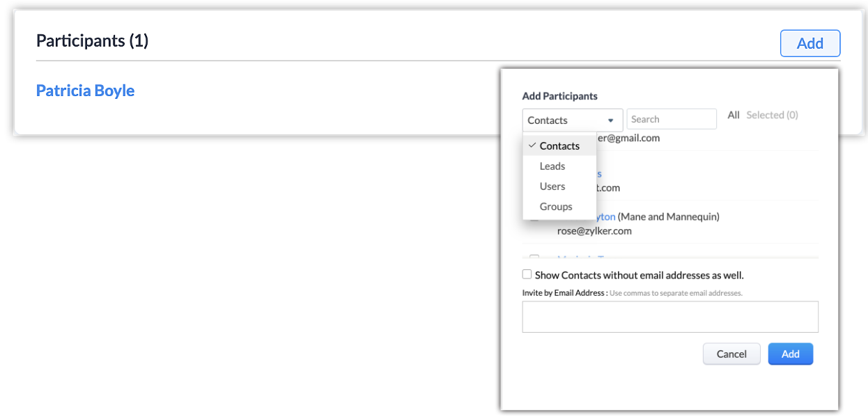Image resolution: width=868 pixels, height=419 pixels.
Task: Click the Invite by Email Address text box
Action: click(x=669, y=317)
